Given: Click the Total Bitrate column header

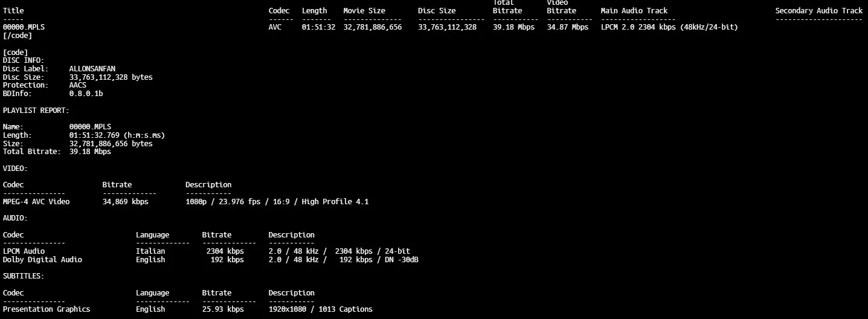Looking at the screenshot, I should pyautogui.click(x=507, y=7).
